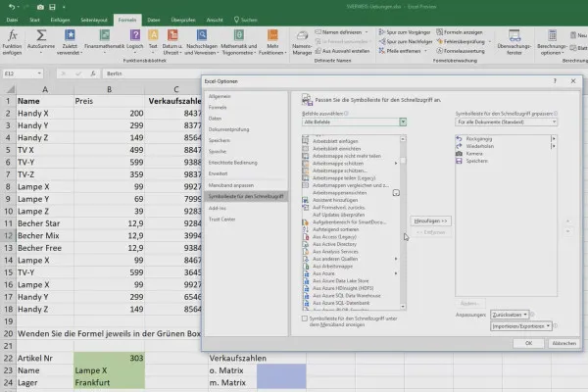Screen dimensions: 588x392
Task: Click the Hinzufügen >> button
Action: click(x=430, y=220)
